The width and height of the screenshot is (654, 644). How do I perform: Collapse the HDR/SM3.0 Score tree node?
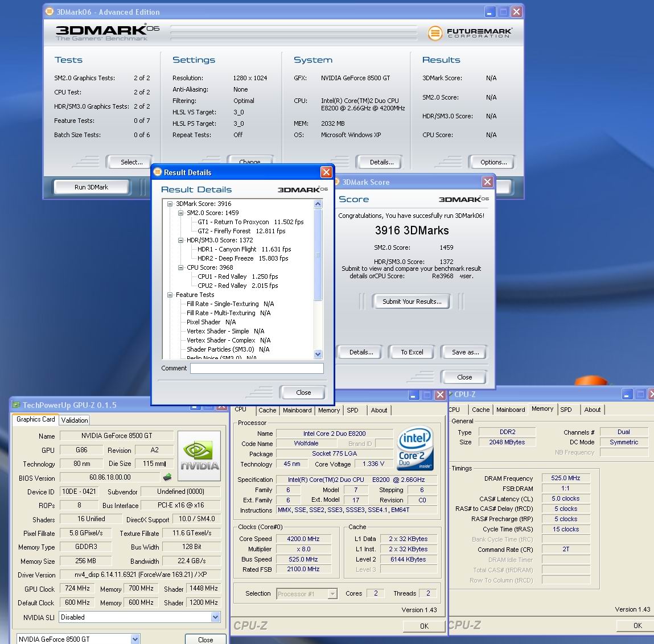click(180, 240)
